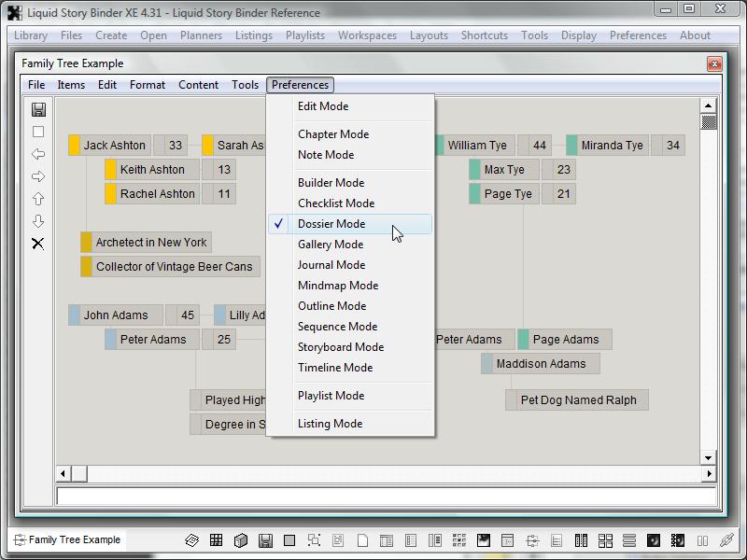Viewport: 747px width, 560px height.
Task: Choose Timeline Mode in Preferences menu
Action: point(335,368)
